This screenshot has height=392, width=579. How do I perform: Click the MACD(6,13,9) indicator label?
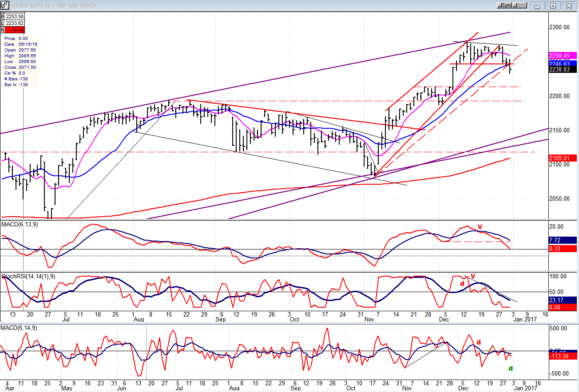pyautogui.click(x=20, y=225)
